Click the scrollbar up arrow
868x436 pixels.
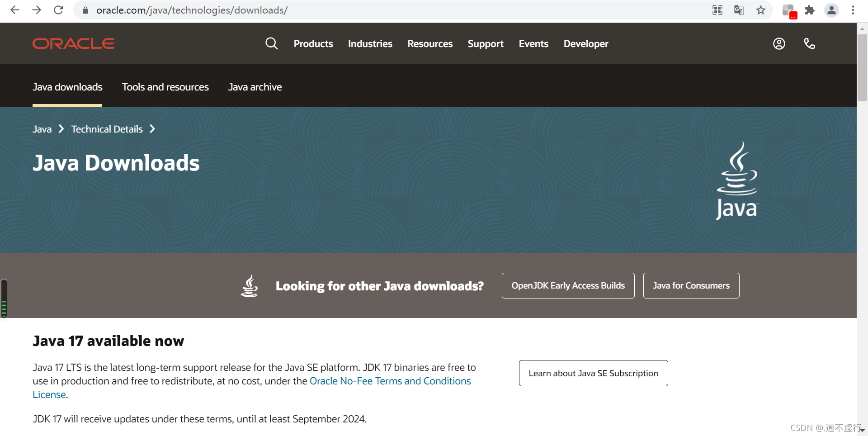point(862,28)
